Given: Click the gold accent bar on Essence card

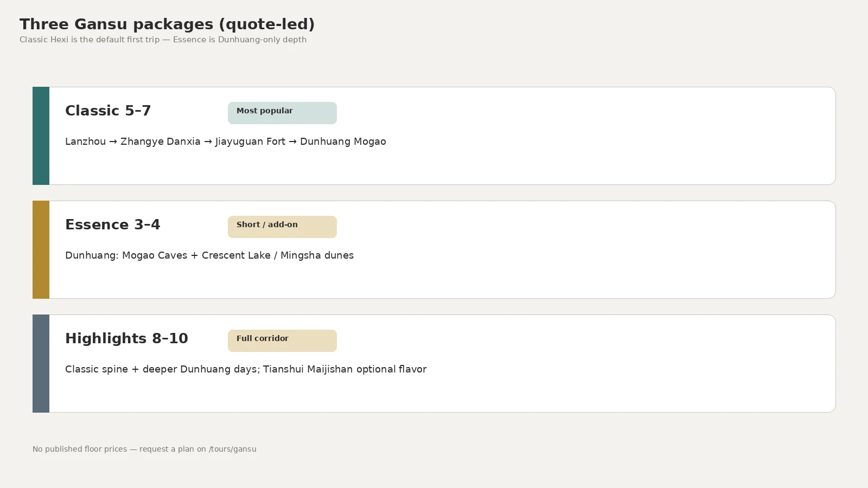Looking at the screenshot, I should [41, 249].
